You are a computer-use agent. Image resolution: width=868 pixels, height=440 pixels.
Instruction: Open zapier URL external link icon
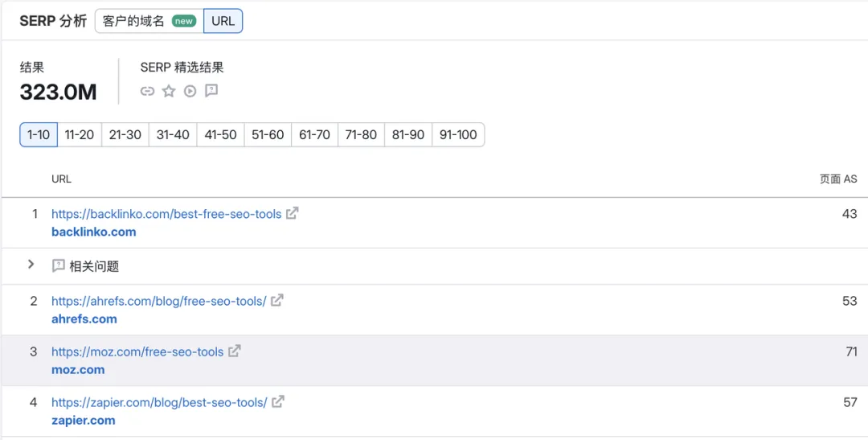pyautogui.click(x=278, y=401)
